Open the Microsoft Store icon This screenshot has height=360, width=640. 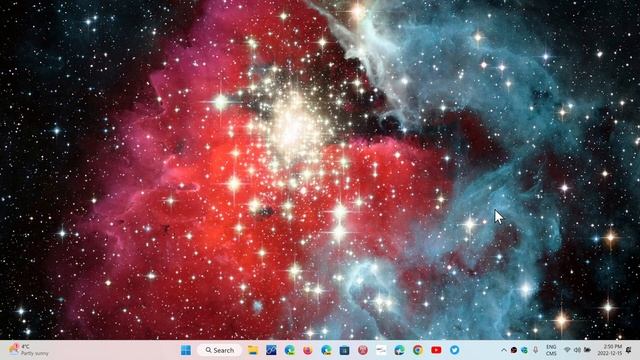pos(344,350)
